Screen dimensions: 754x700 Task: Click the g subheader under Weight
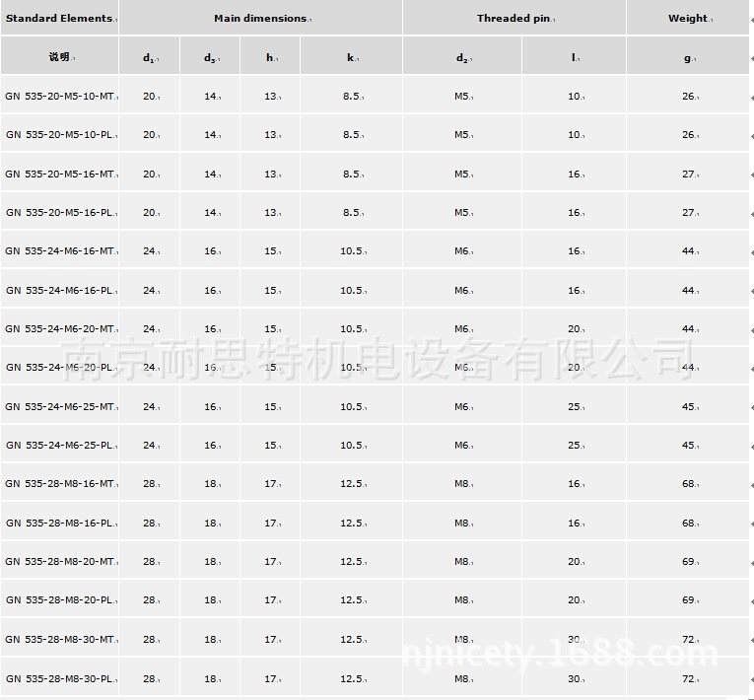[688, 57]
